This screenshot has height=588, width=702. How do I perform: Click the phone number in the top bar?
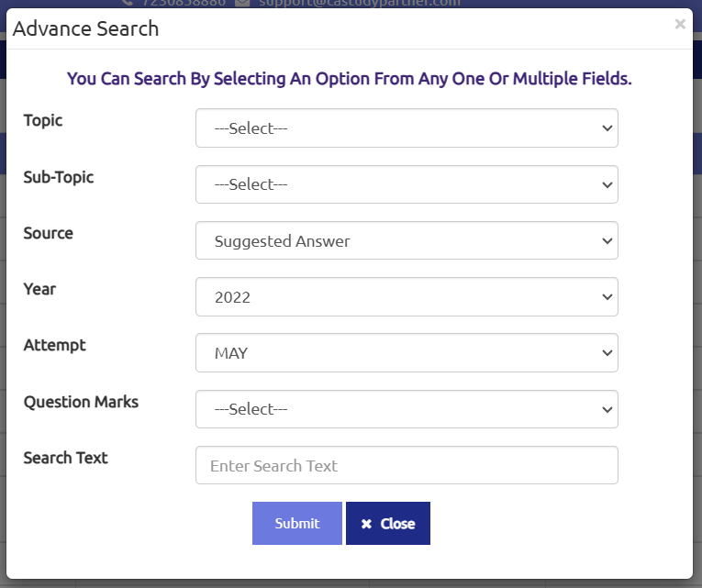point(184,3)
